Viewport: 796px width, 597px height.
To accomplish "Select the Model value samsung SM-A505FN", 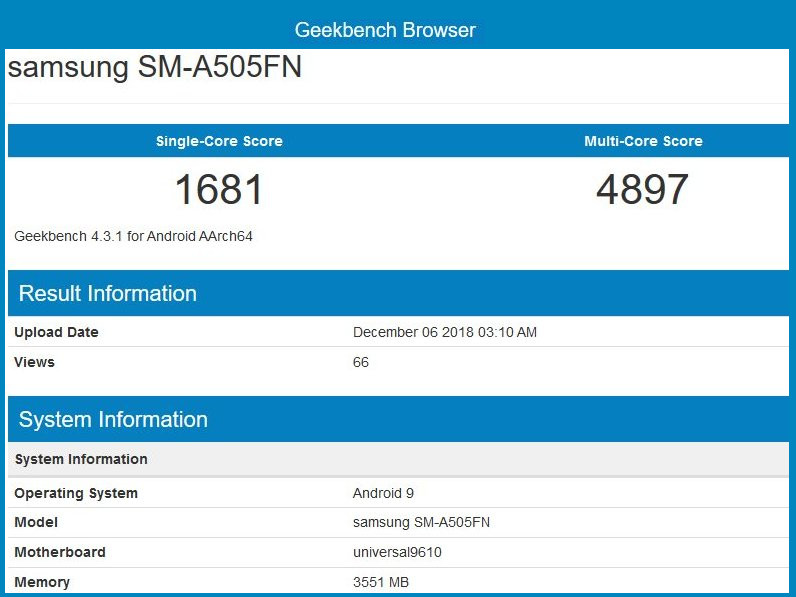I will pyautogui.click(x=421, y=522).
